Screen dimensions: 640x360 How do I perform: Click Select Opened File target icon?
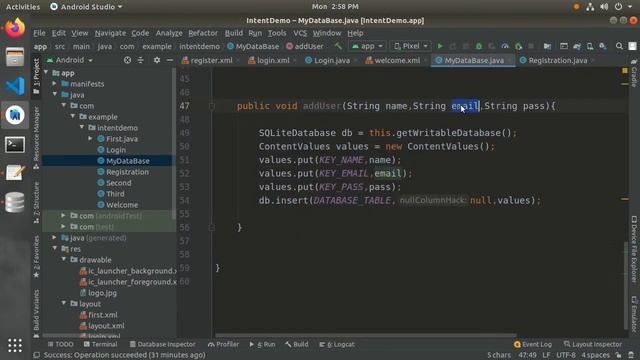pyautogui.click(x=127, y=60)
